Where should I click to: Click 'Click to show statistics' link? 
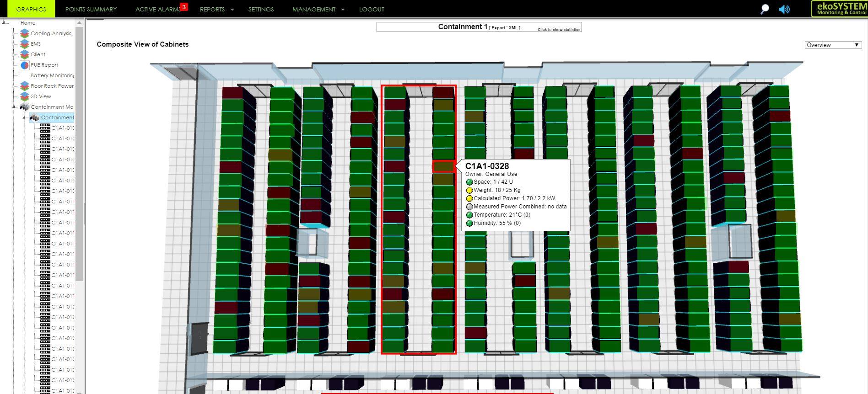coord(559,30)
